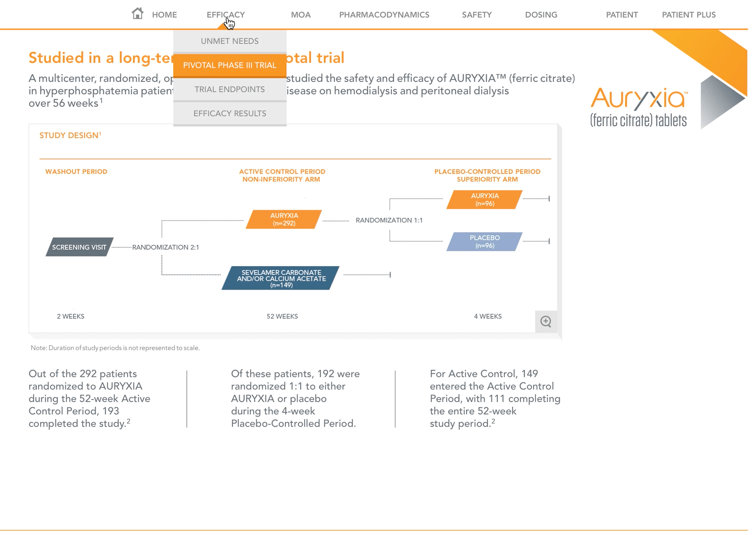The width and height of the screenshot is (756, 535).
Task: Click the 2 WEEKS label
Action: [70, 317]
